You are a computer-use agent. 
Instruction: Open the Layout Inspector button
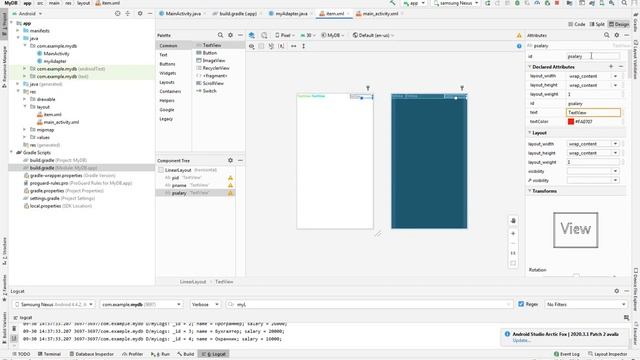tap(608, 354)
